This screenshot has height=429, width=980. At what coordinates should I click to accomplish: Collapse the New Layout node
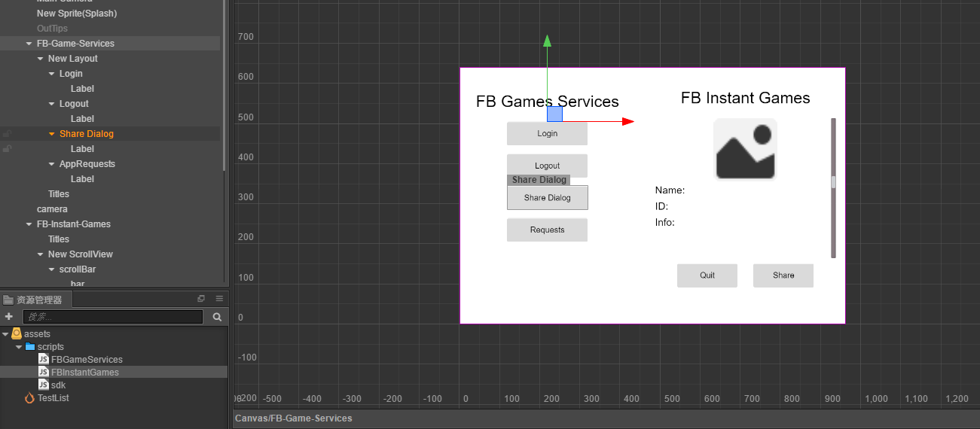click(x=40, y=59)
